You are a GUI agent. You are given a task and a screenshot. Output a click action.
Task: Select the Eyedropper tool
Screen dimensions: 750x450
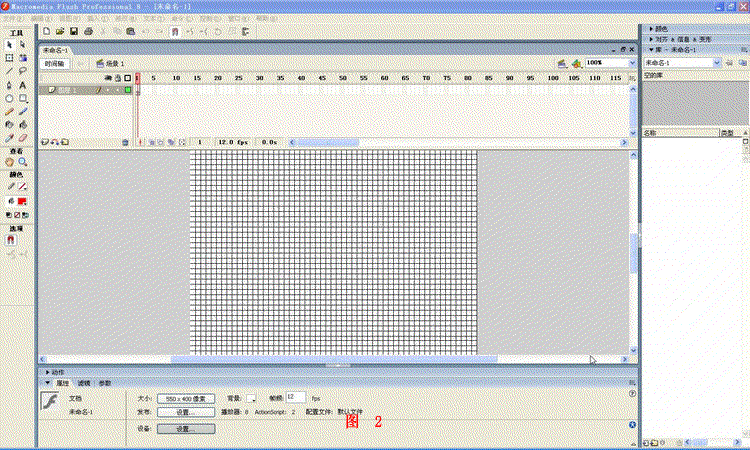[x=10, y=138]
